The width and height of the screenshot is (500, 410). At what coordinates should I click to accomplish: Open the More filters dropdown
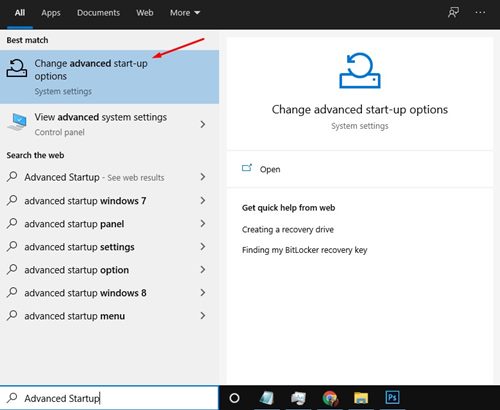click(185, 13)
